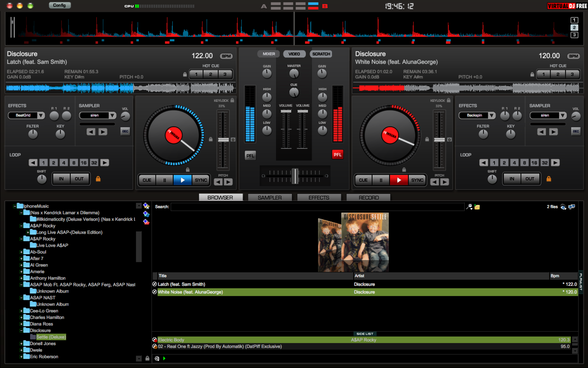The width and height of the screenshot is (588, 368).
Task: Adjust left channel volume fader
Action: pyautogui.click(x=286, y=111)
